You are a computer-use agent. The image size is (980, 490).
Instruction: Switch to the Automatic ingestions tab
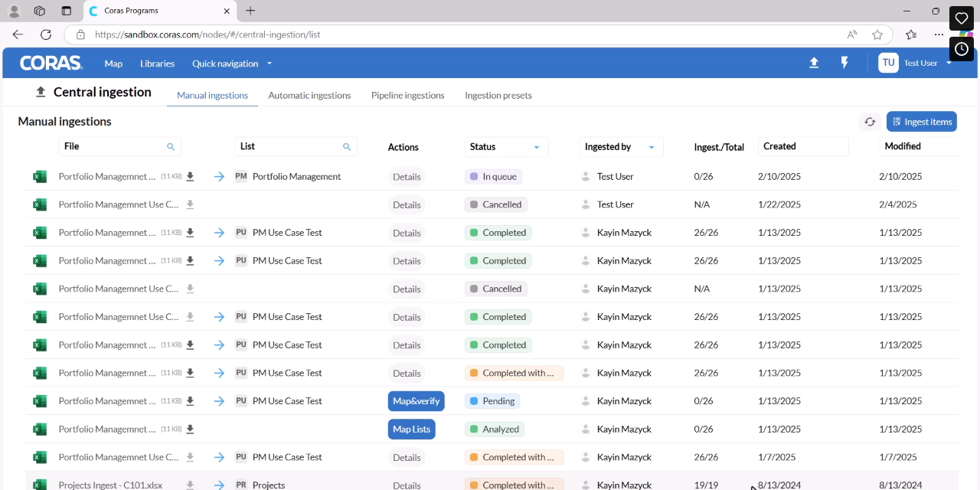click(x=309, y=96)
